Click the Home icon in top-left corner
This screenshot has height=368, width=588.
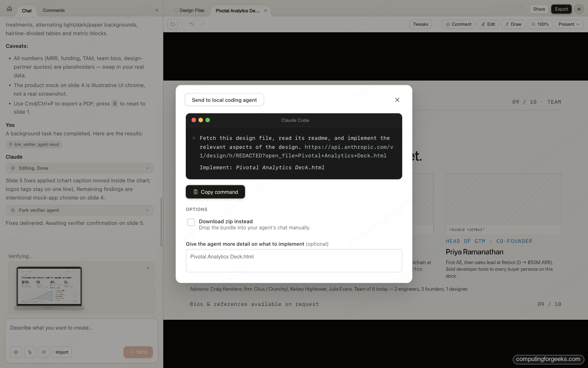[9, 9]
